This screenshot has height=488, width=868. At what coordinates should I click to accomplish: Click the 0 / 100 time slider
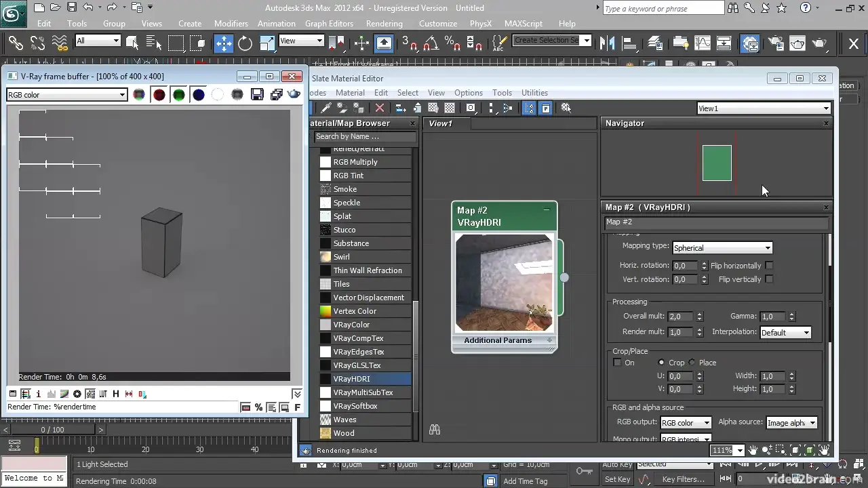(x=53, y=430)
